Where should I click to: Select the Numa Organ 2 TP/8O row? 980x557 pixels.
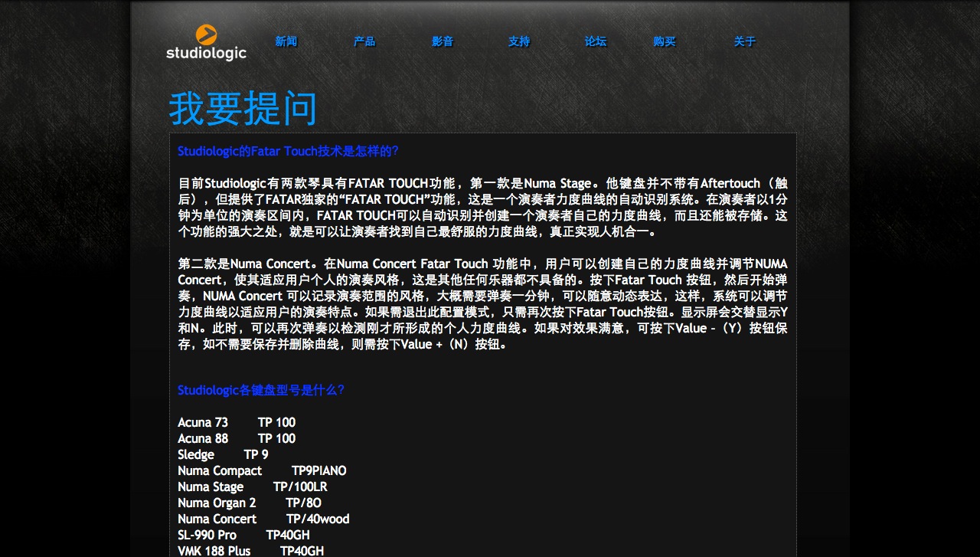(250, 503)
